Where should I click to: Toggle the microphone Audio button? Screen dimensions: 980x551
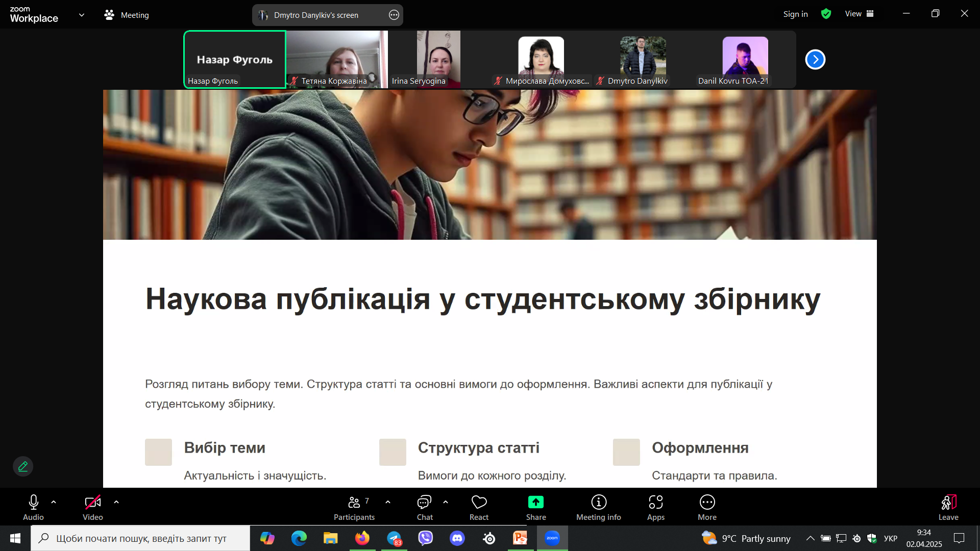pos(34,508)
